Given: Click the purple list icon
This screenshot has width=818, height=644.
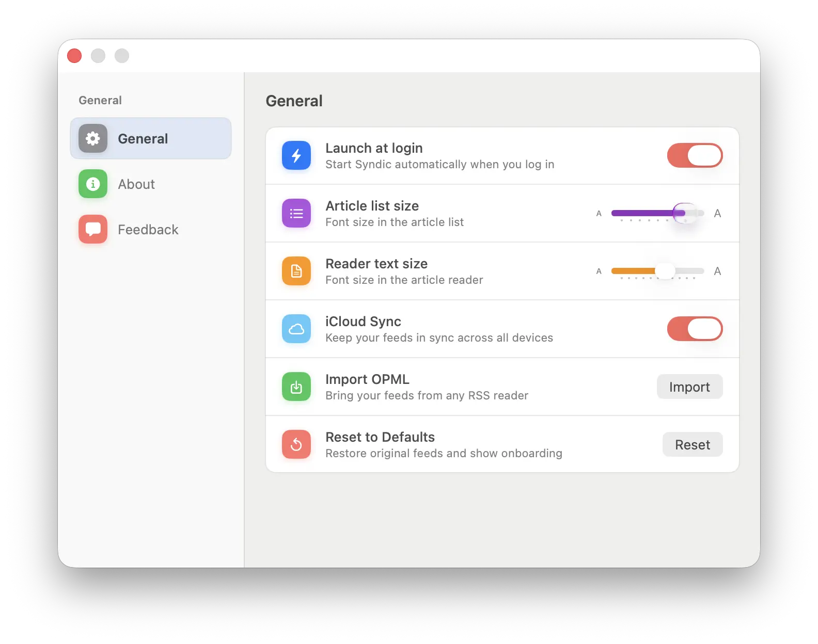Looking at the screenshot, I should coord(296,213).
